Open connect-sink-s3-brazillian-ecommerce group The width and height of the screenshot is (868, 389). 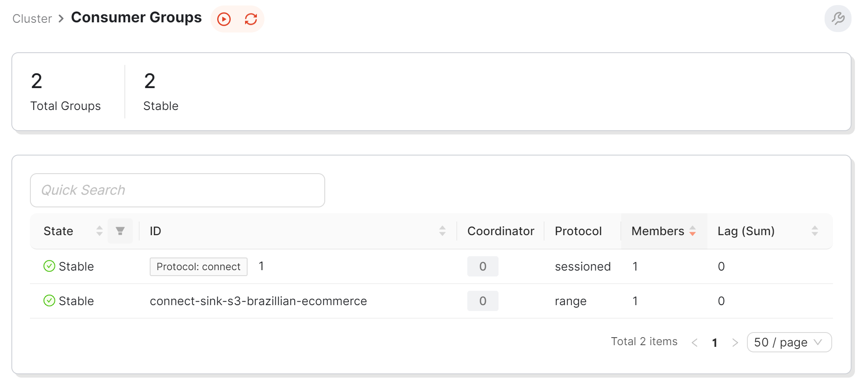(258, 301)
